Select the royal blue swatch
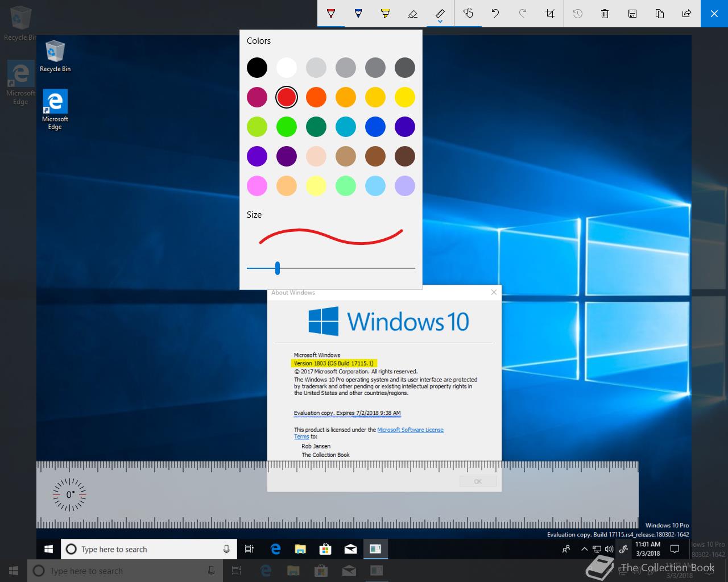The height and width of the screenshot is (582, 728). [x=375, y=127]
